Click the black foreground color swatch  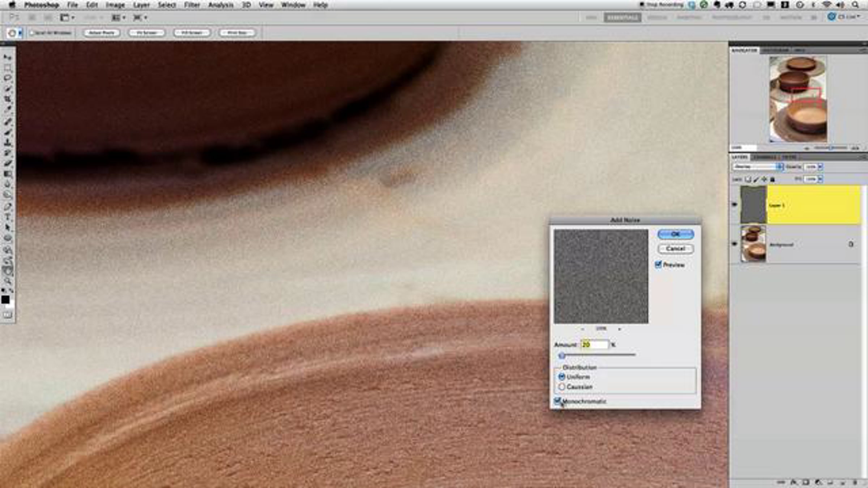[x=5, y=299]
